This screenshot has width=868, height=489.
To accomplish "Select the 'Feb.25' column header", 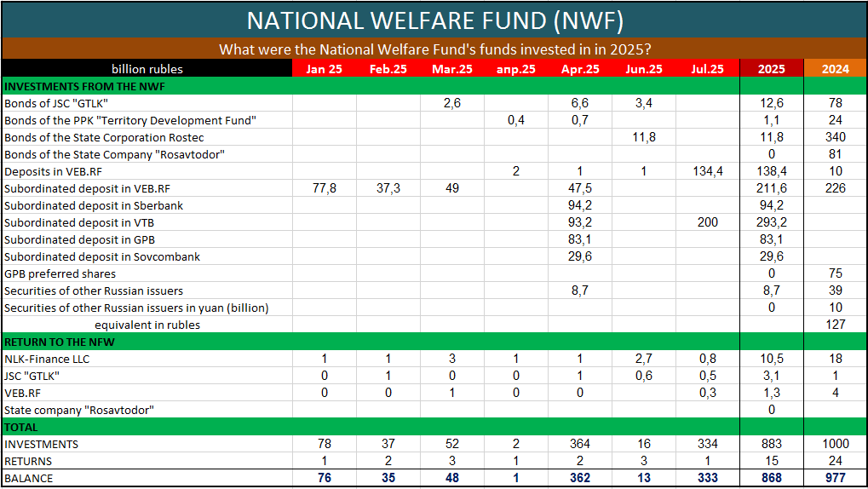I will pyautogui.click(x=388, y=69).
